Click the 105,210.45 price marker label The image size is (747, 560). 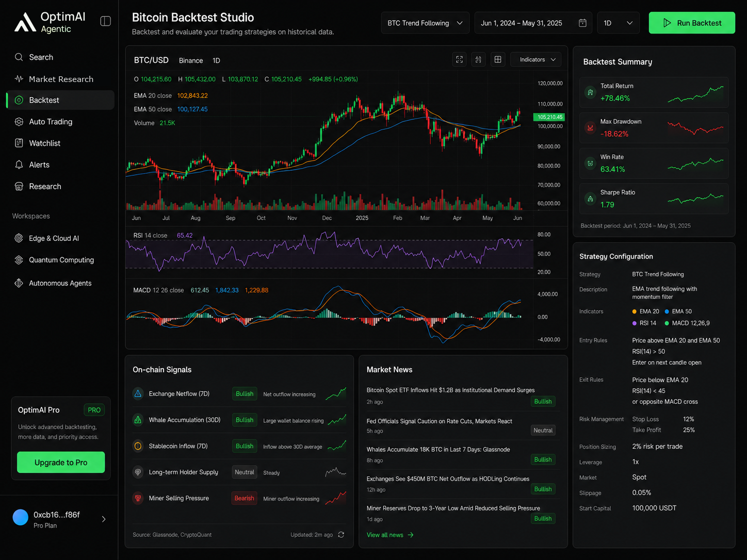pos(549,117)
